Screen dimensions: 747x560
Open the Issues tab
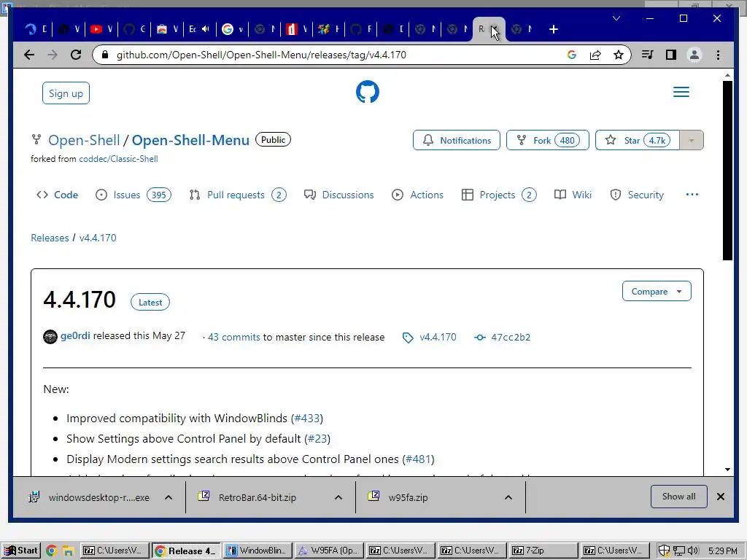point(133,195)
